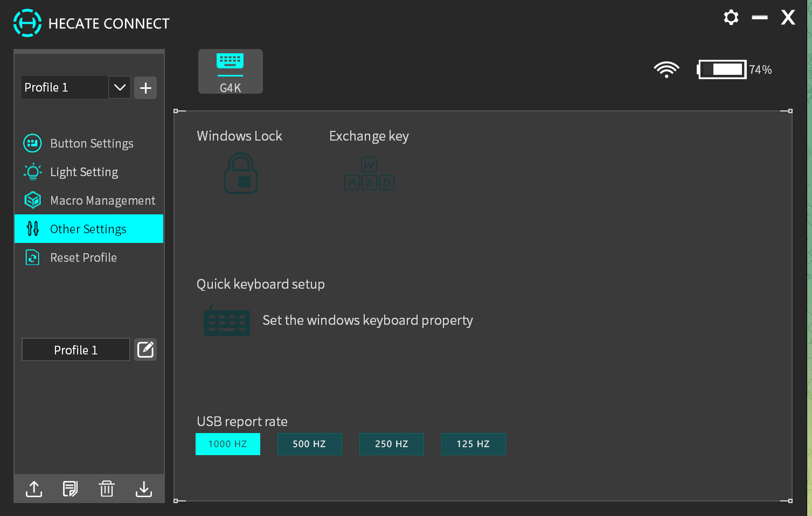Viewport: 812px width, 516px height.
Task: Set USB report rate to 500 HZ
Action: tap(309, 444)
